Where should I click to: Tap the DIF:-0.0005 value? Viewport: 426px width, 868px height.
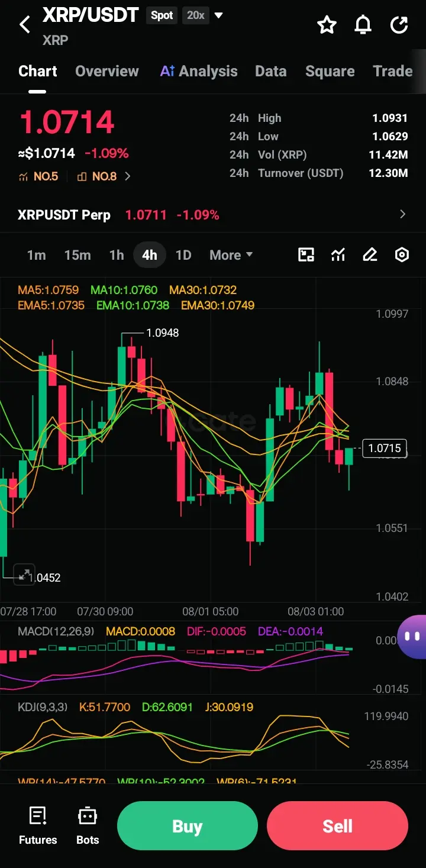click(x=217, y=631)
